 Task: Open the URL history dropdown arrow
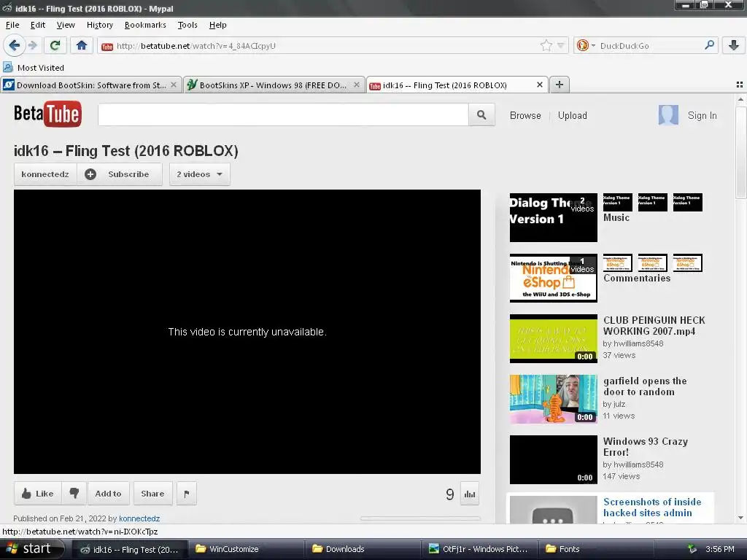click(x=561, y=46)
